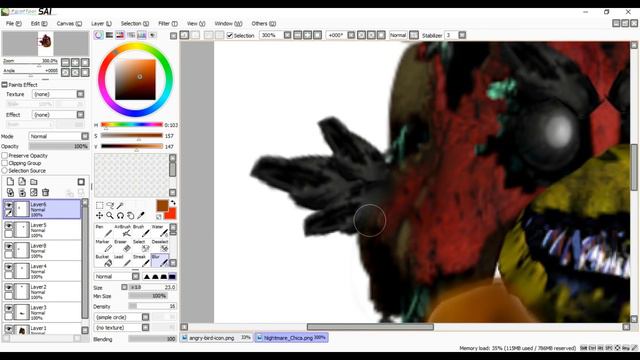Viewport: 640px width, 360px height.
Task: Activate the zoom magnifier tool
Action: (110, 215)
